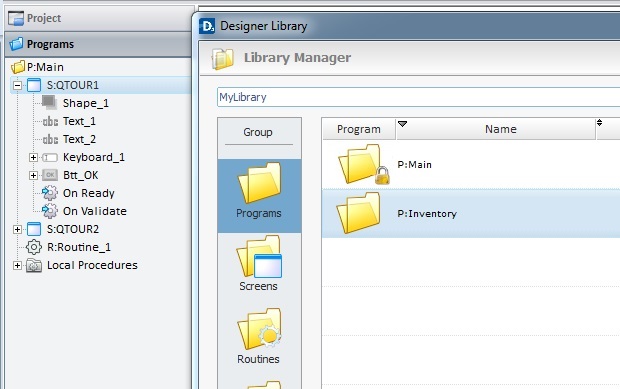620x389 pixels.
Task: Select Btt_OK label in project tree
Action: 80,175
